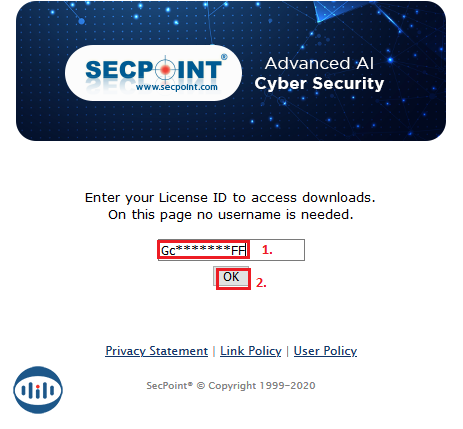Click the masked license text Gc********FF
The height and width of the screenshot is (429, 463).
pyautogui.click(x=204, y=250)
